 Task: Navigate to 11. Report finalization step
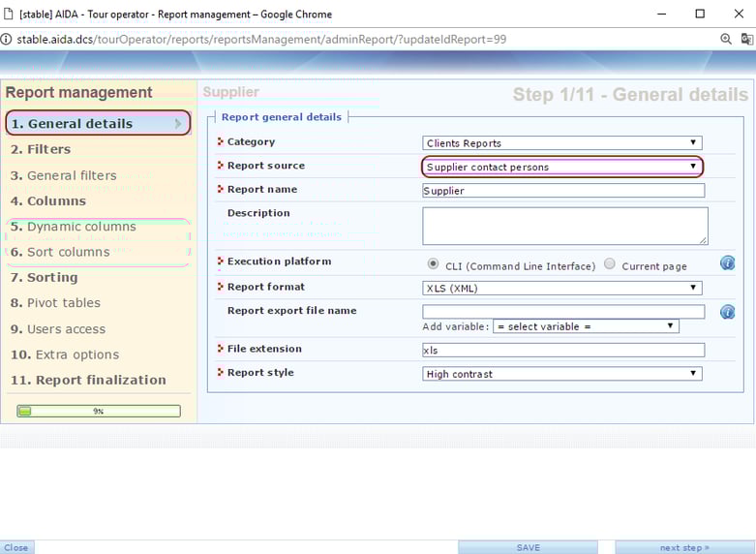88,380
